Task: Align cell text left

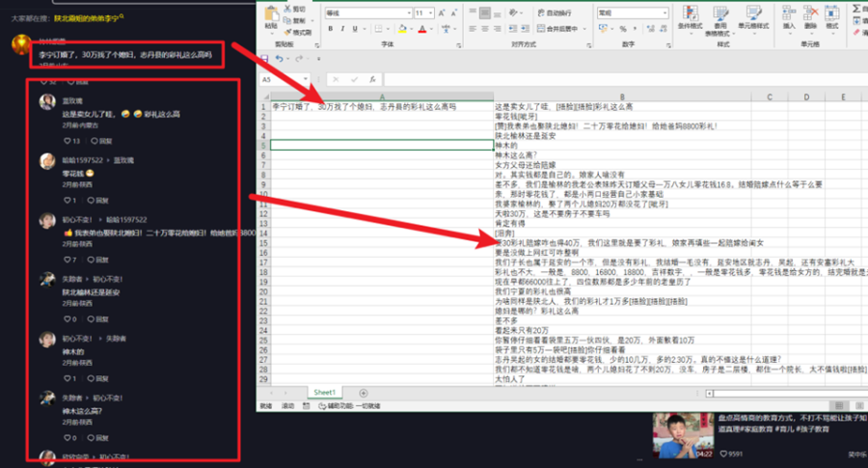Action: click(x=473, y=29)
